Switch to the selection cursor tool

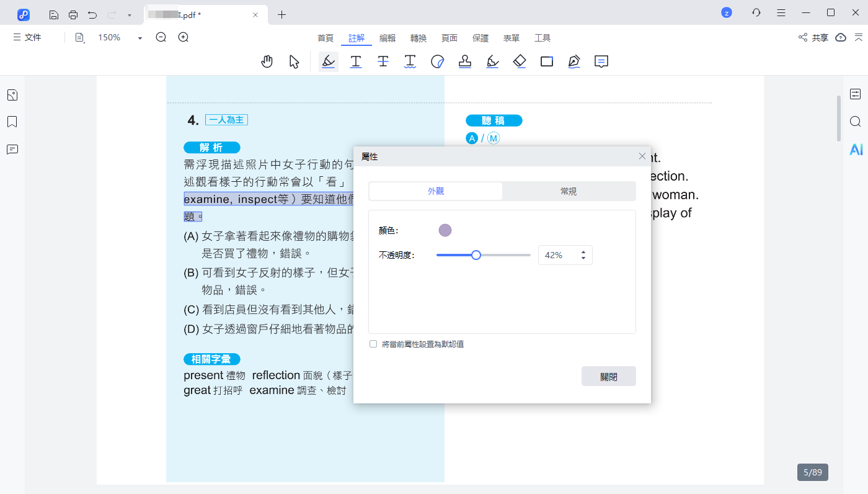pyautogui.click(x=294, y=61)
